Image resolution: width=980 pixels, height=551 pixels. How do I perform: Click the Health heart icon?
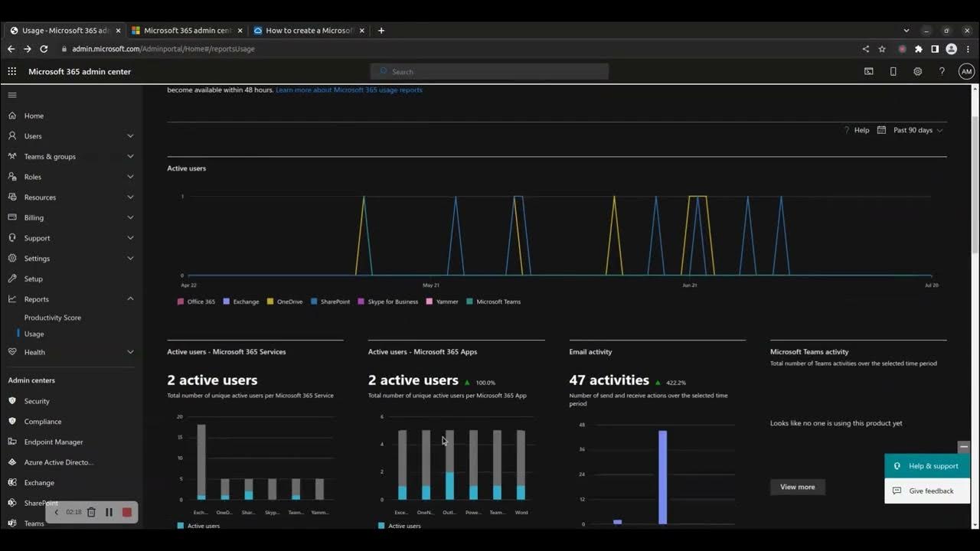pos(12,352)
